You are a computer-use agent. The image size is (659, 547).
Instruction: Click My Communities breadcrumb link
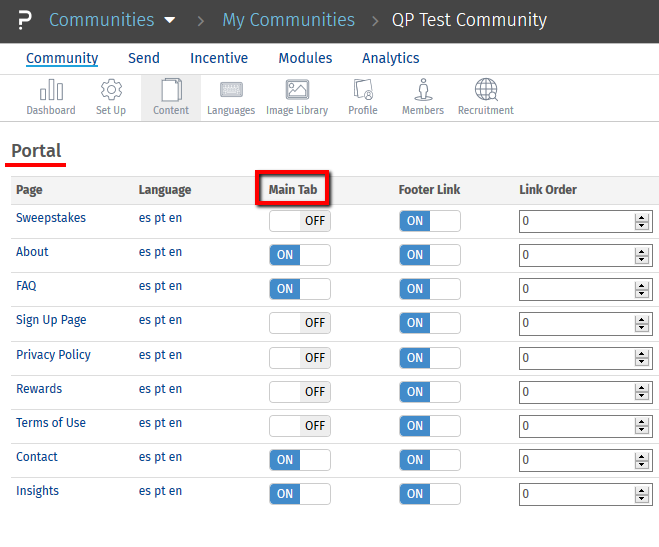click(288, 20)
